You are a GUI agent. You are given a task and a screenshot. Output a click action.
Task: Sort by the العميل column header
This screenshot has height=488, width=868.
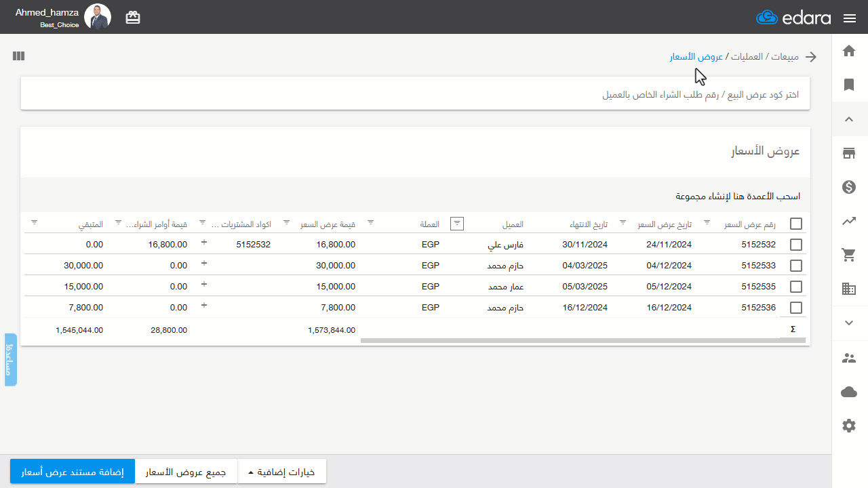pyautogui.click(x=513, y=224)
